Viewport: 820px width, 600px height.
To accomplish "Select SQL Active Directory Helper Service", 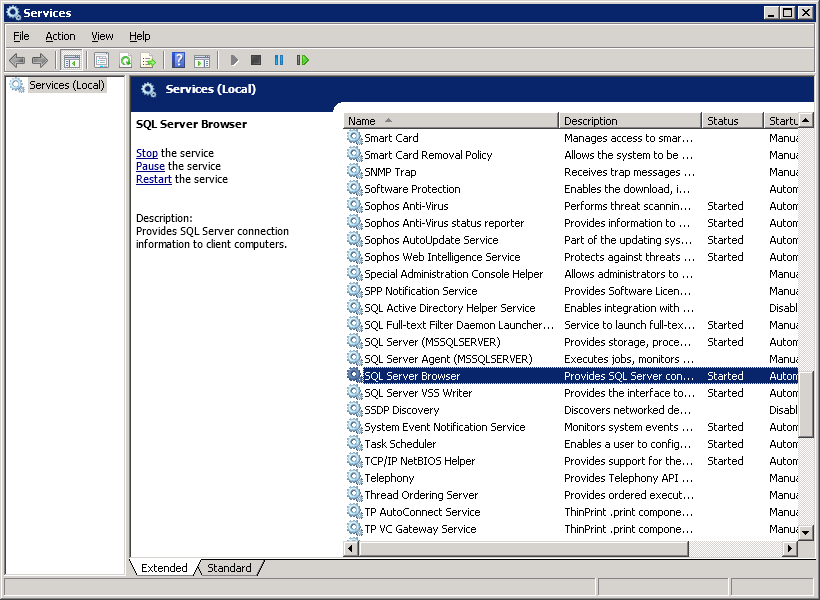I will 571,308.
